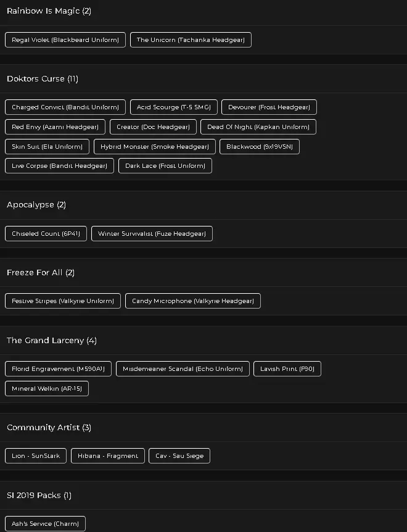Click the Ash's Service (Charm) item
The image size is (407, 532).
(x=45, y=524)
